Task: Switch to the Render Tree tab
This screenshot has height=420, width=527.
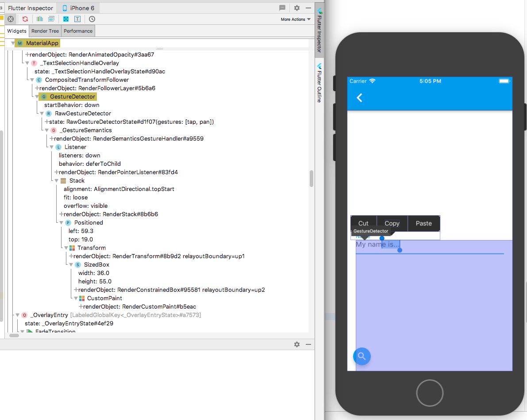Action: 45,31
